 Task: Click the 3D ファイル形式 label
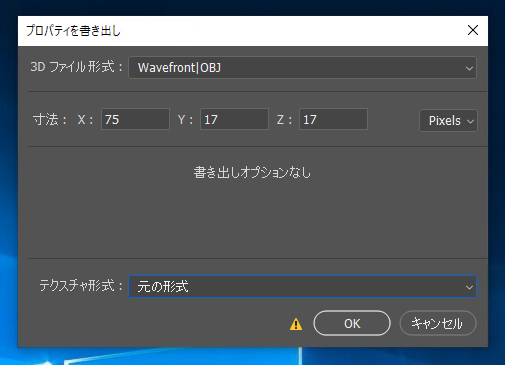pos(76,67)
